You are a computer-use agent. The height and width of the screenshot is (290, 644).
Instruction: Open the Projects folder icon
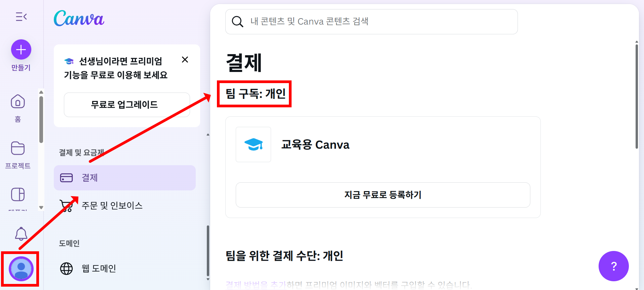pyautogui.click(x=18, y=148)
